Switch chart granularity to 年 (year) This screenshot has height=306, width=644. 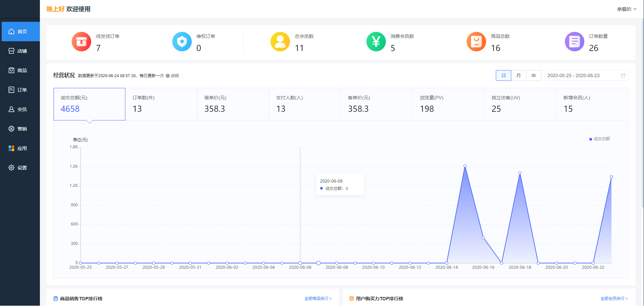(x=534, y=75)
